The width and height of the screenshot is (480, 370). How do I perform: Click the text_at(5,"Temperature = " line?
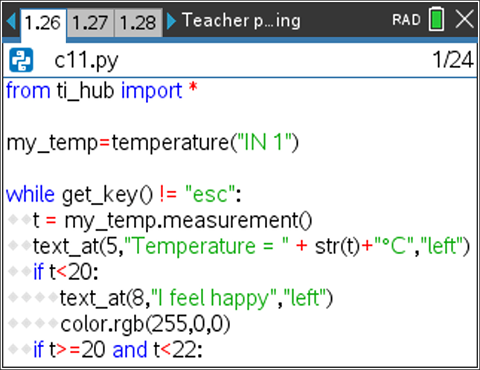pos(251,247)
